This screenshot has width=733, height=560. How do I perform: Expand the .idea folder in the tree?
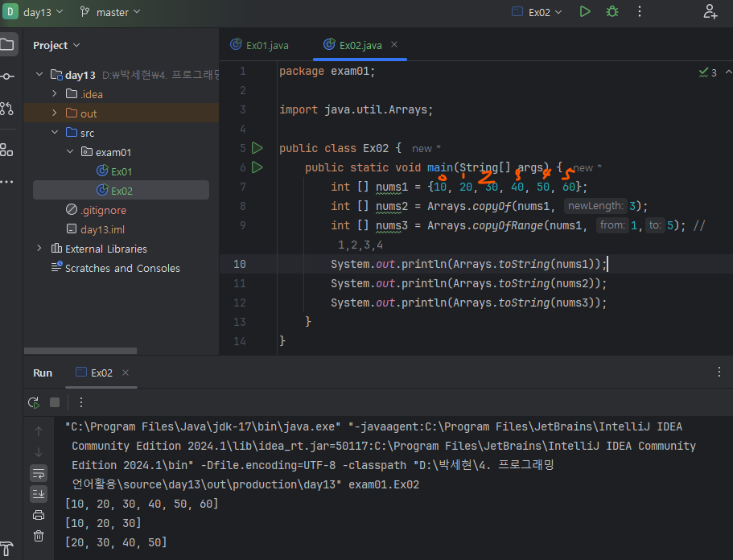[55, 94]
